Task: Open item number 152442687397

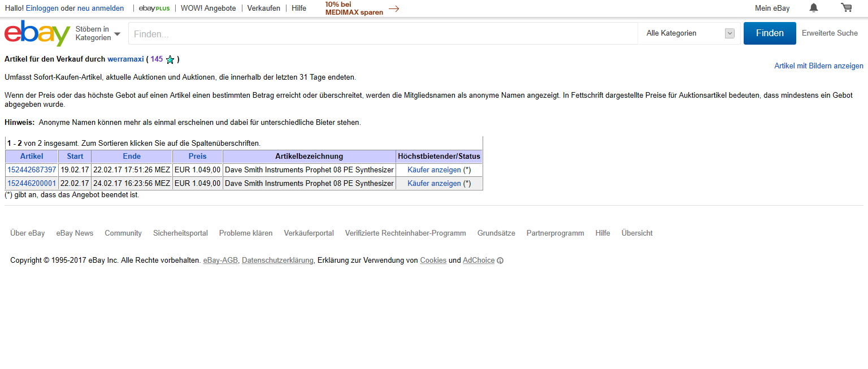Action: click(x=32, y=170)
